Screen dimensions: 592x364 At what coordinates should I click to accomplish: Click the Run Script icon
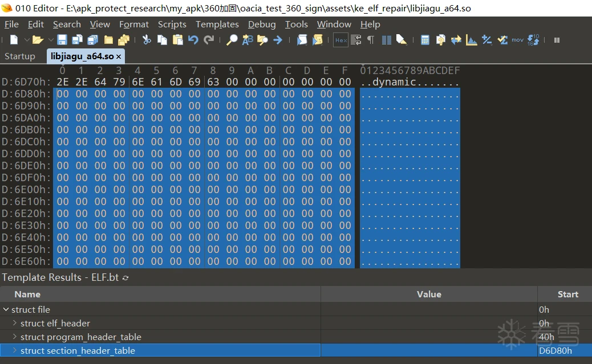point(302,40)
